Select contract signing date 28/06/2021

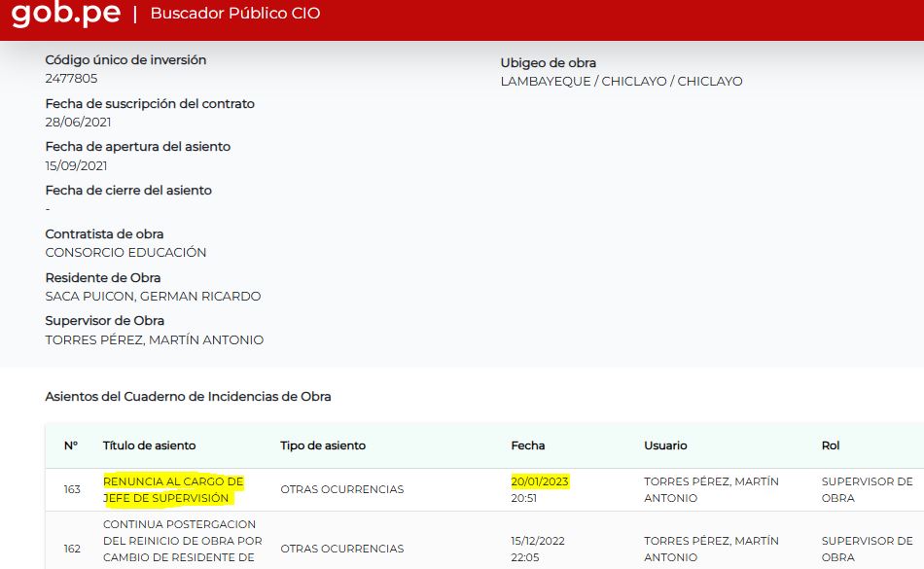[x=78, y=122]
